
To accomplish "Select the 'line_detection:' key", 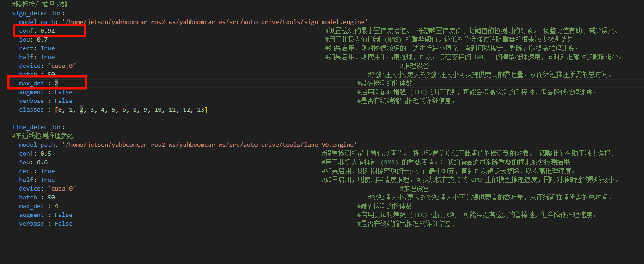I will [x=38, y=127].
